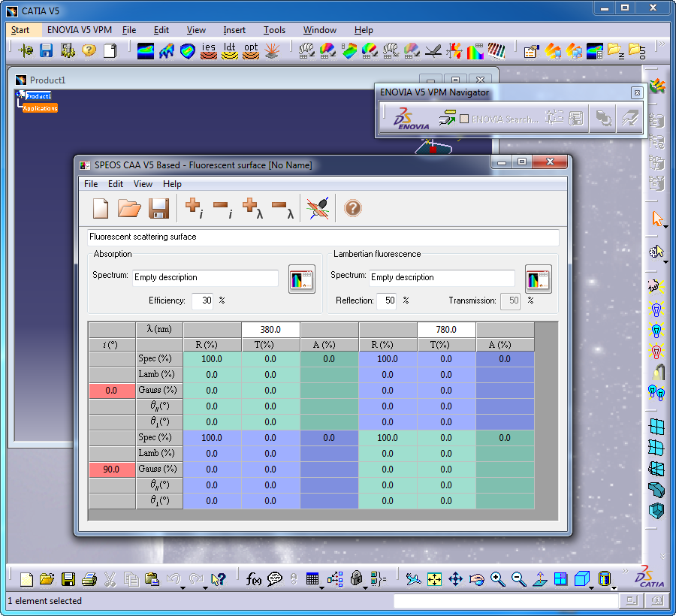Viewport: 676px width, 616px height.
Task: Click the 380.0 wavelength header cell
Action: (270, 330)
